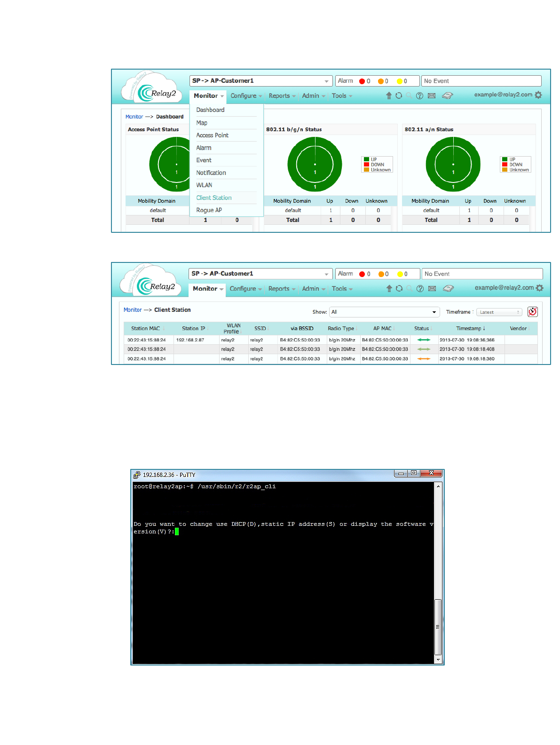Open Monitor menu in Client Station screenshot
The image size is (560, 745).
pyautogui.click(x=208, y=289)
